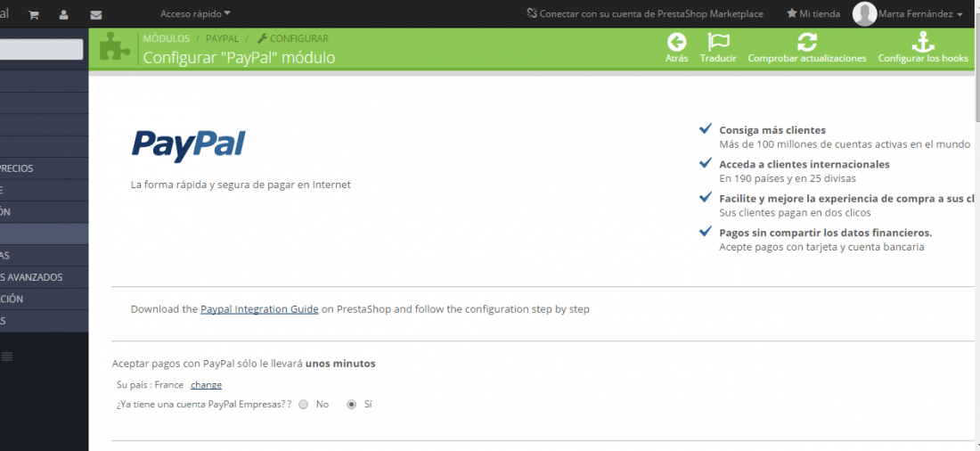980x451 pixels.
Task: Focus the sidebar search field
Action: (41, 49)
